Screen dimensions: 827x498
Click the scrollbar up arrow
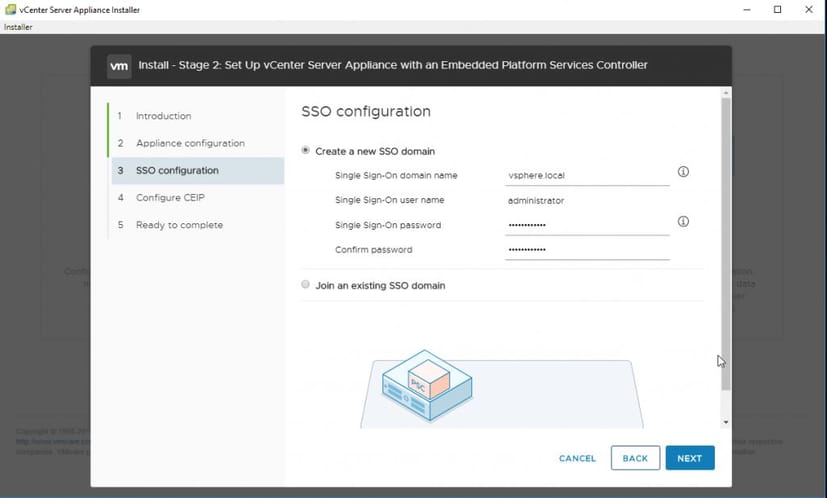coord(726,93)
